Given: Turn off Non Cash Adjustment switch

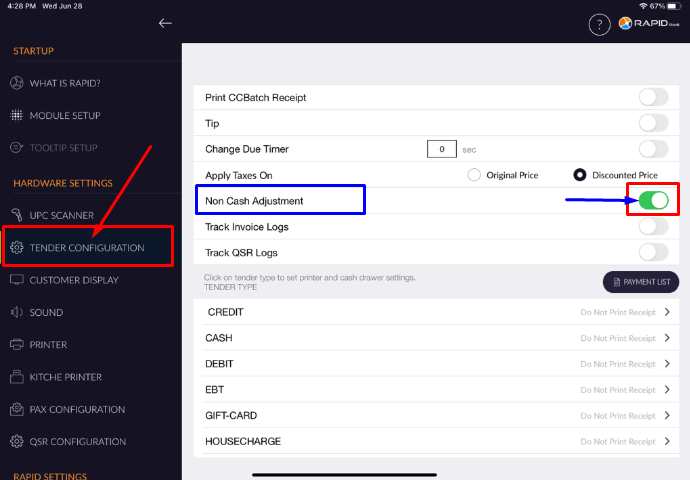Looking at the screenshot, I should [x=653, y=201].
